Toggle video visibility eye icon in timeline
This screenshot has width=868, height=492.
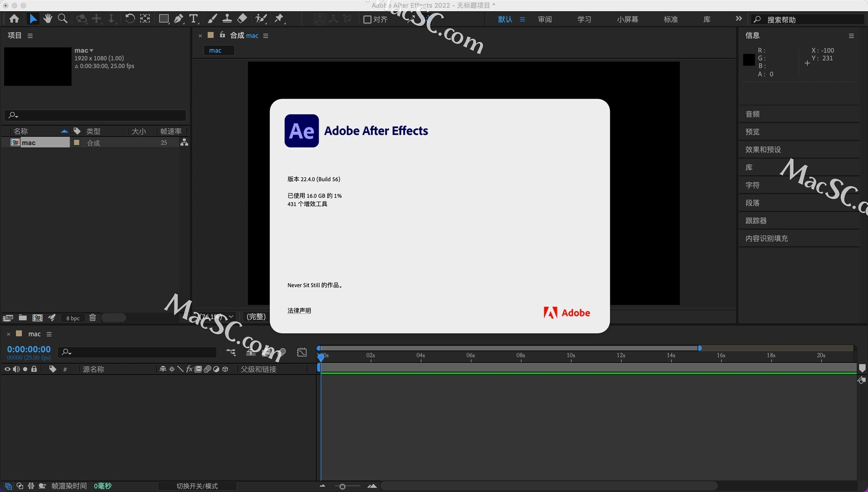[7, 369]
